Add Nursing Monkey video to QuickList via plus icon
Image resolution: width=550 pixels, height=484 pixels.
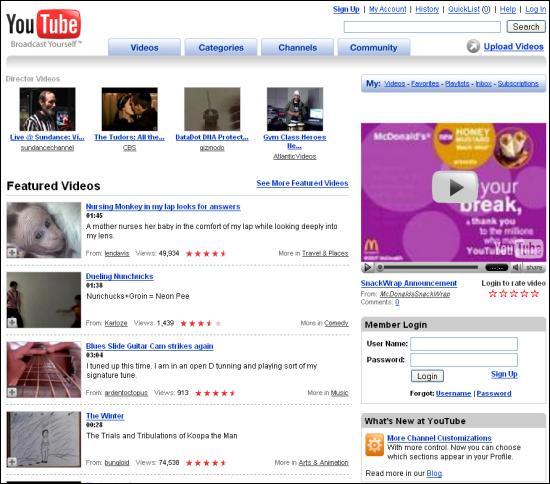(x=12, y=252)
